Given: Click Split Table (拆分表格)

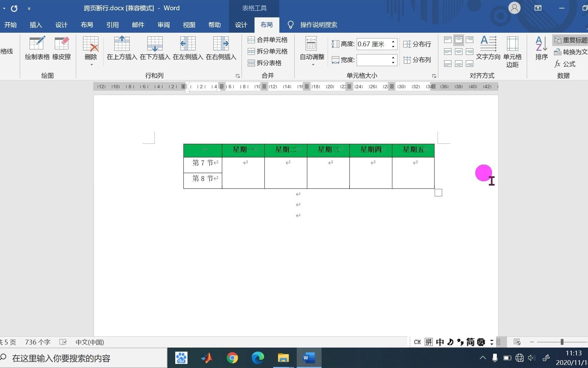Looking at the screenshot, I should [x=264, y=63].
